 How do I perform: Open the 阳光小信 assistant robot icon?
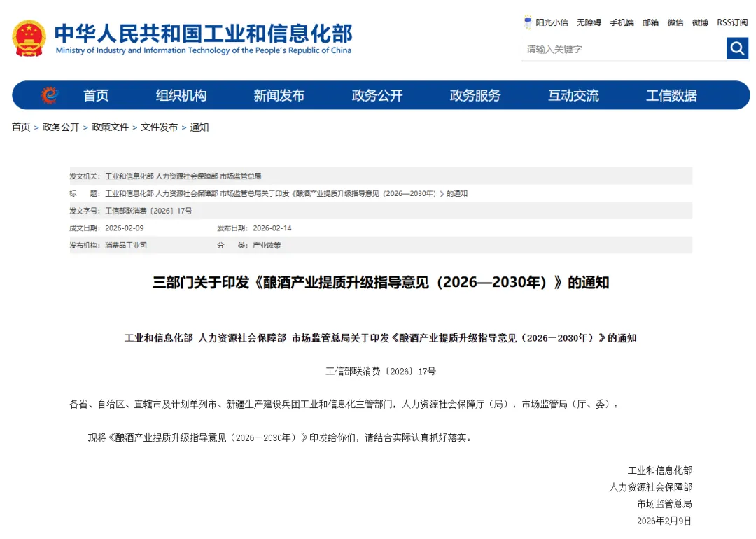click(x=528, y=22)
